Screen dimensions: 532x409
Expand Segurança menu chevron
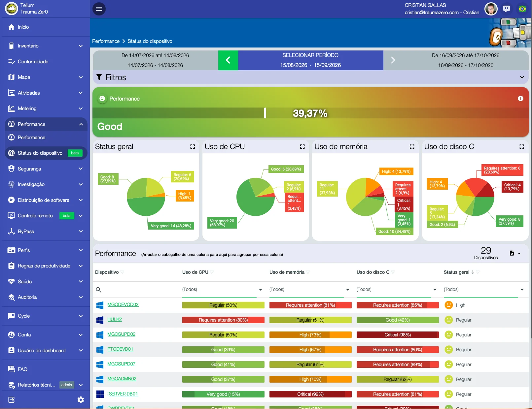[x=81, y=169]
